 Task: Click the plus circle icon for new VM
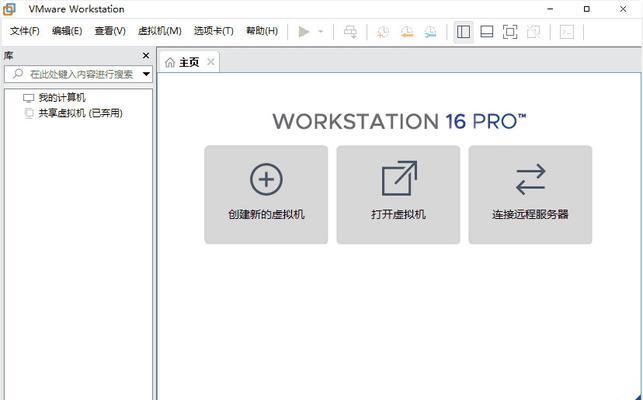(x=266, y=179)
